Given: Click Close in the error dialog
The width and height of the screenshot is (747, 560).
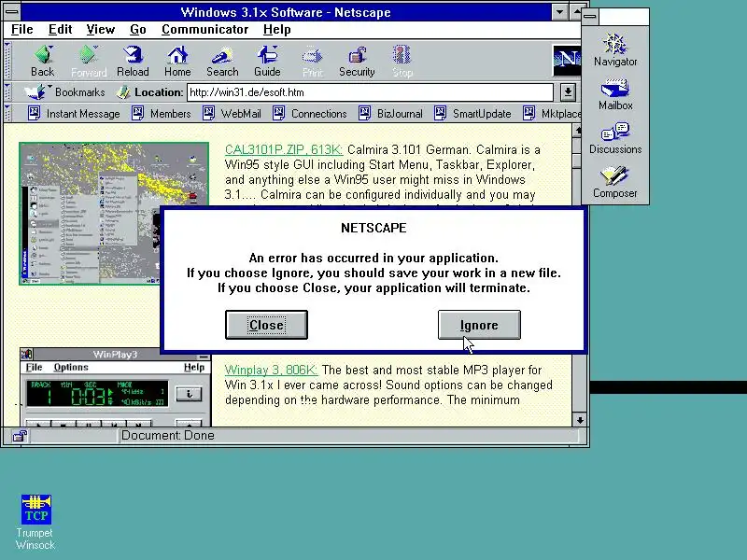Looking at the screenshot, I should click(266, 325).
